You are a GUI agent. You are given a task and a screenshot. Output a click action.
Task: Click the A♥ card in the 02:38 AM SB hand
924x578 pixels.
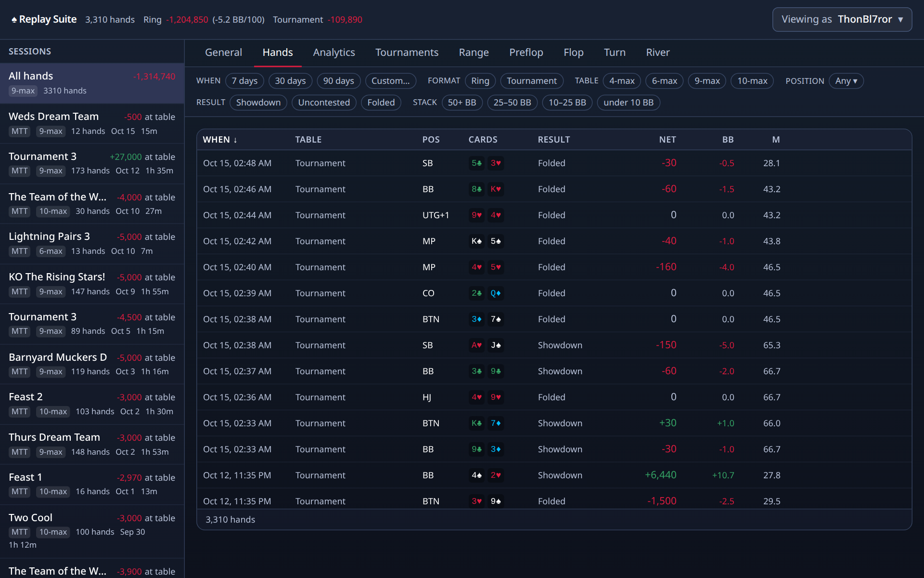(x=476, y=345)
